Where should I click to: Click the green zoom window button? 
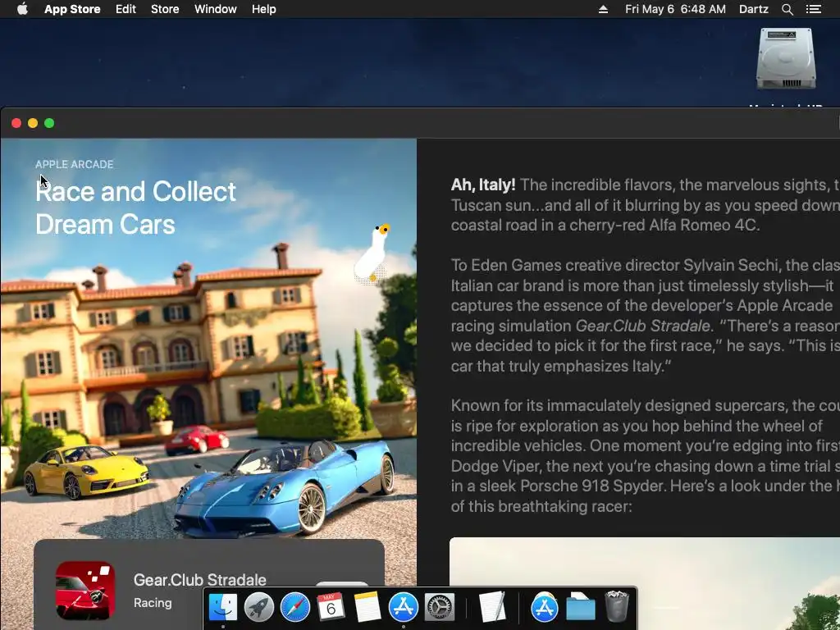(x=49, y=123)
